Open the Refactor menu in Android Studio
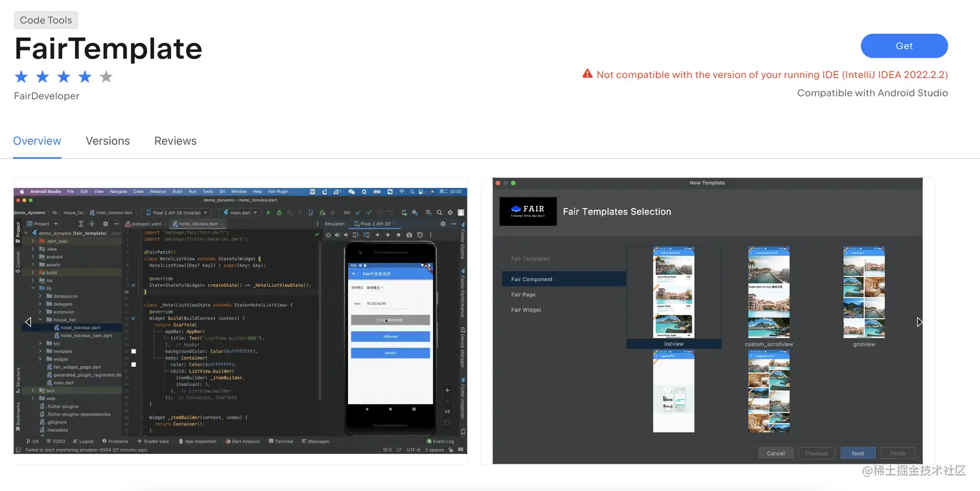The width and height of the screenshot is (980, 491). pyautogui.click(x=158, y=192)
